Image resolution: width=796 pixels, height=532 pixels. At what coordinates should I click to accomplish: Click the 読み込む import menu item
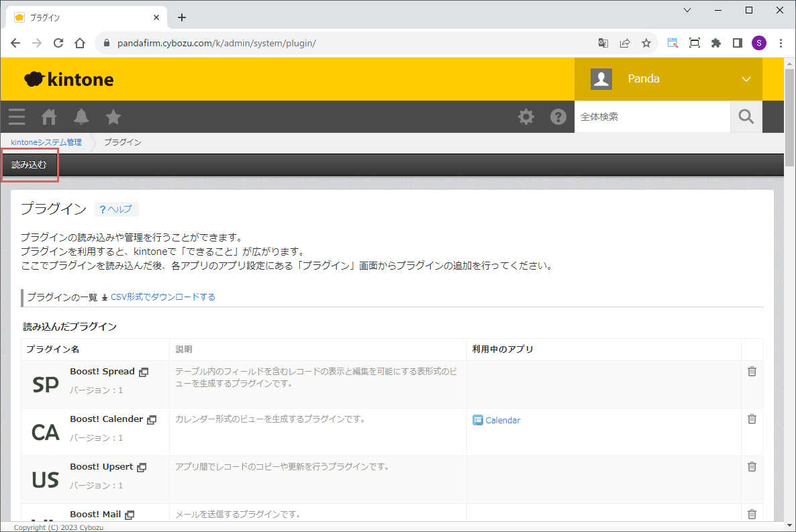click(x=30, y=165)
